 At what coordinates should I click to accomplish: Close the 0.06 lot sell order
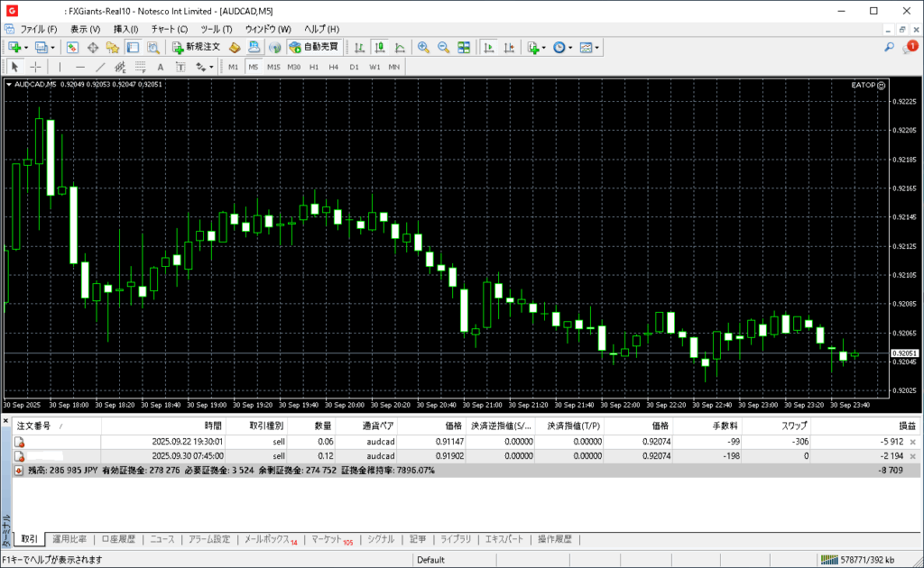(x=912, y=442)
